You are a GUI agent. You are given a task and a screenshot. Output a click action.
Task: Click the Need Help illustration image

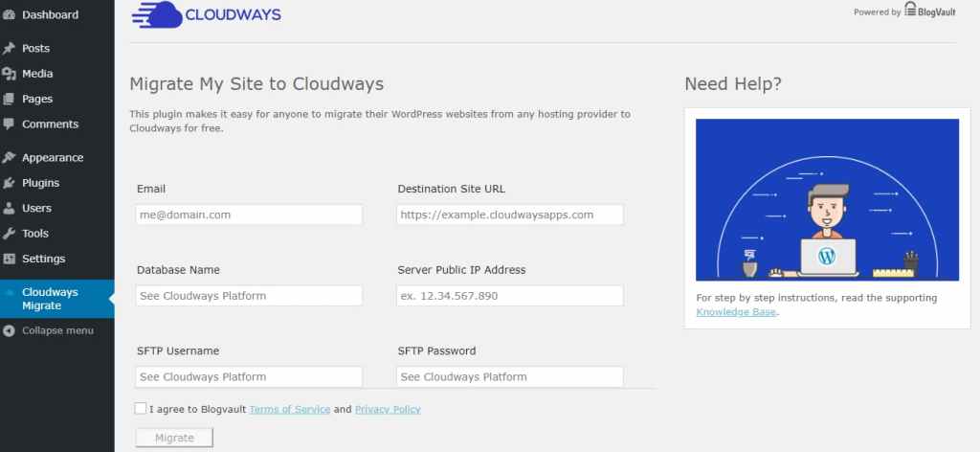click(x=827, y=199)
